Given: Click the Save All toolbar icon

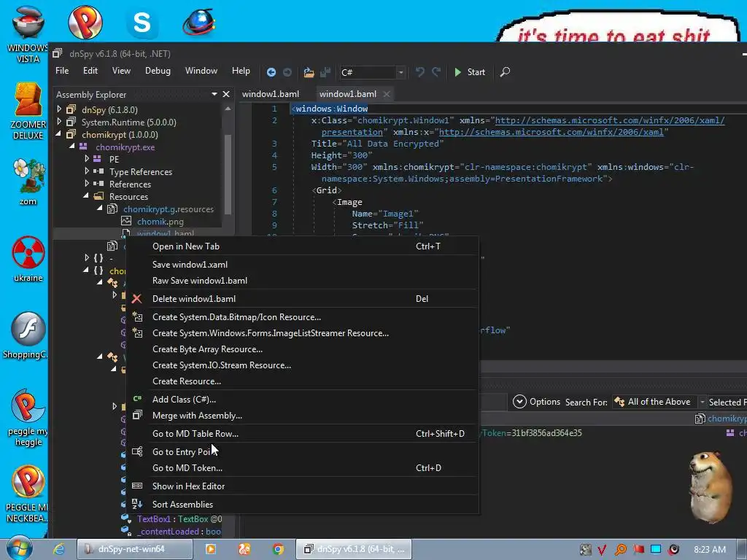Looking at the screenshot, I should 325,72.
